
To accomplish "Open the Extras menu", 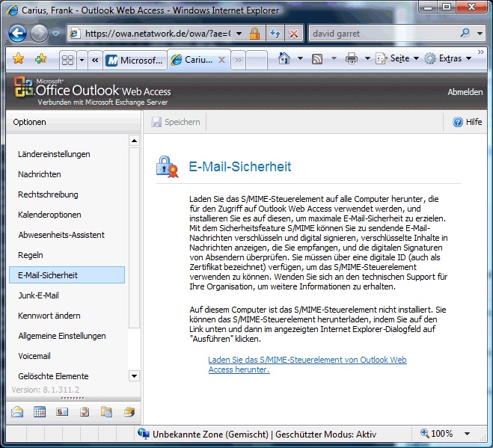I will tap(447, 58).
